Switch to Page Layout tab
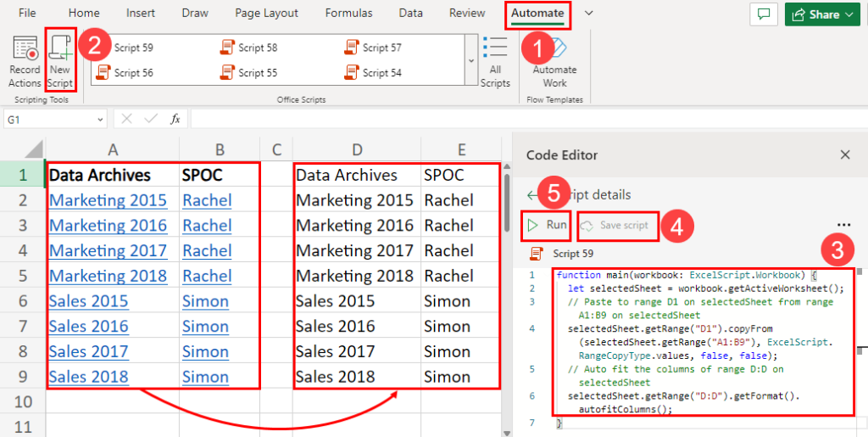This screenshot has height=437, width=868. 266,14
